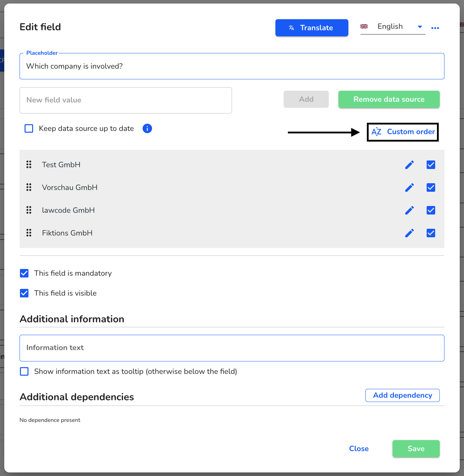Uncheck This field is mandatory

(24, 273)
